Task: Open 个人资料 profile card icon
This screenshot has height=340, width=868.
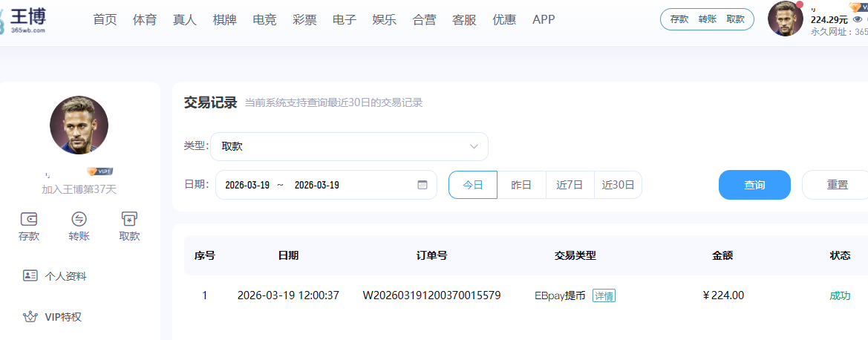Action: pyautogui.click(x=30, y=276)
